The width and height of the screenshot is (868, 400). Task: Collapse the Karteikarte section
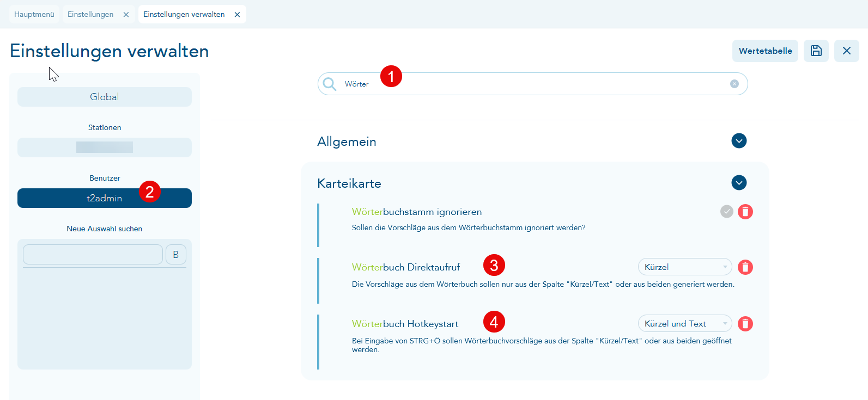pos(739,183)
